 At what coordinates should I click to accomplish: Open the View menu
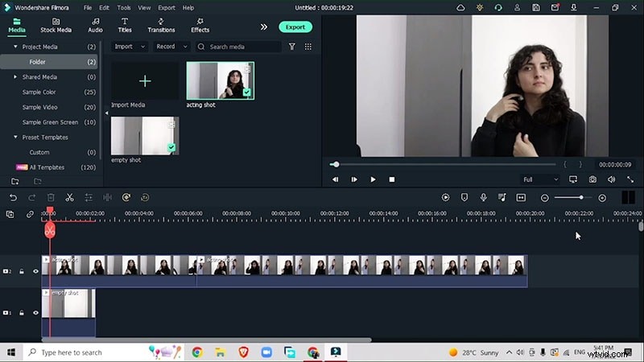coord(144,8)
